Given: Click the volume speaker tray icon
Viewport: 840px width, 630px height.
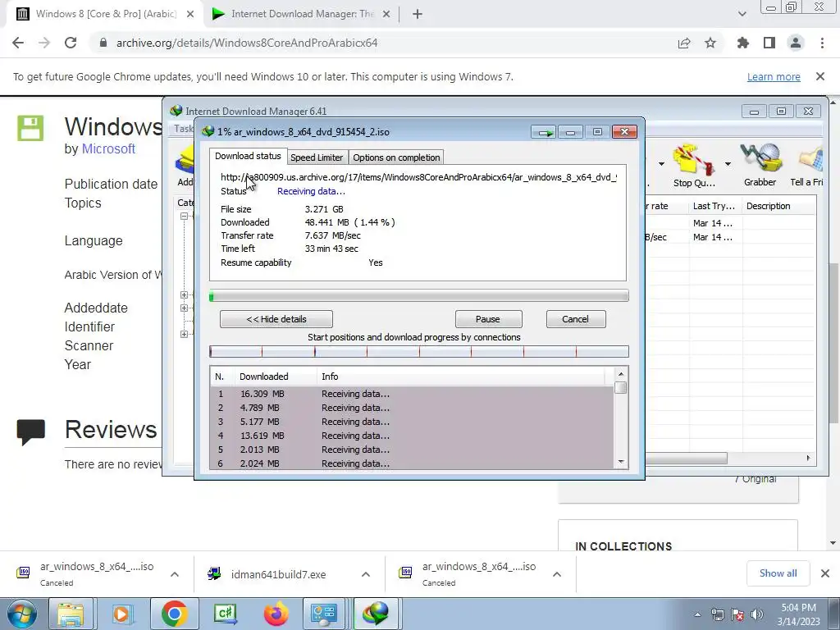Looking at the screenshot, I should [757, 615].
